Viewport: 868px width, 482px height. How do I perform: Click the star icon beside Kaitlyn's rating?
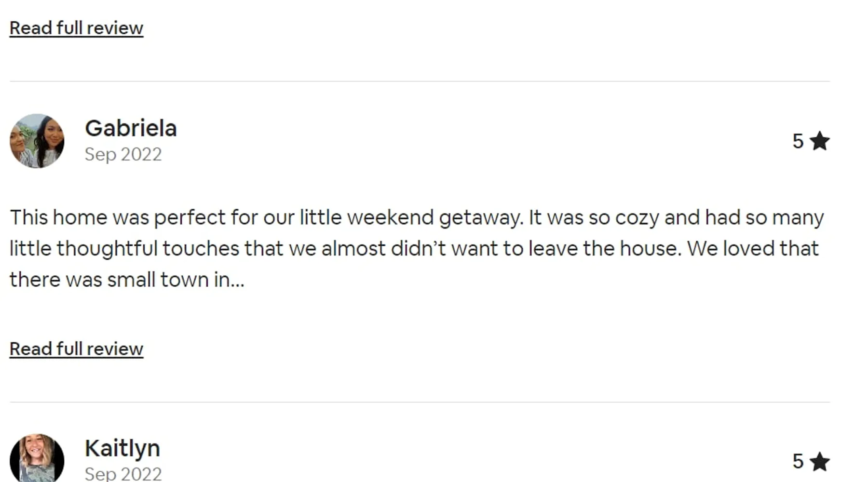[x=819, y=462]
